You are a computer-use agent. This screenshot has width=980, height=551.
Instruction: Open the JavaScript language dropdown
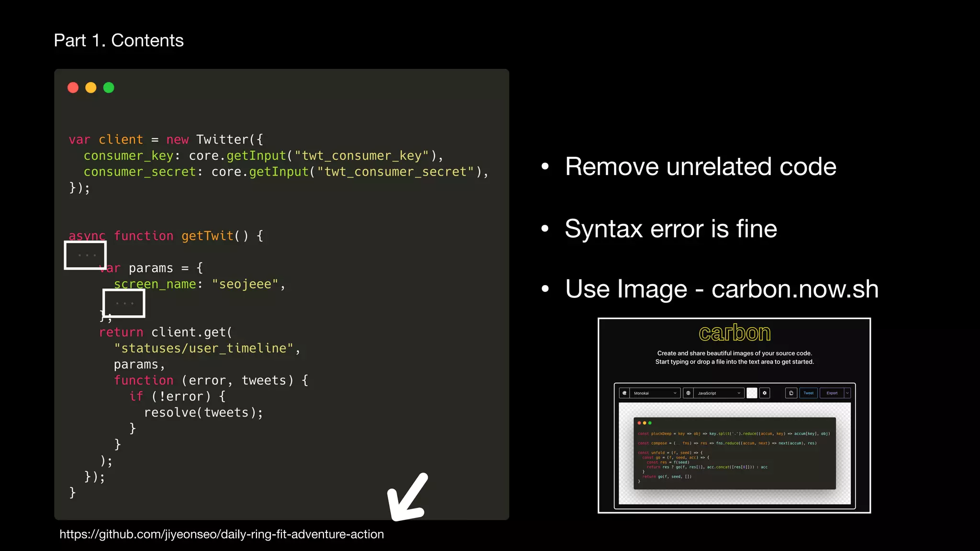719,393
